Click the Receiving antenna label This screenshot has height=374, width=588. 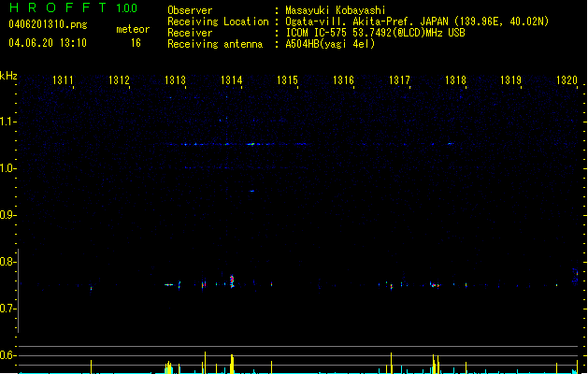click(215, 44)
